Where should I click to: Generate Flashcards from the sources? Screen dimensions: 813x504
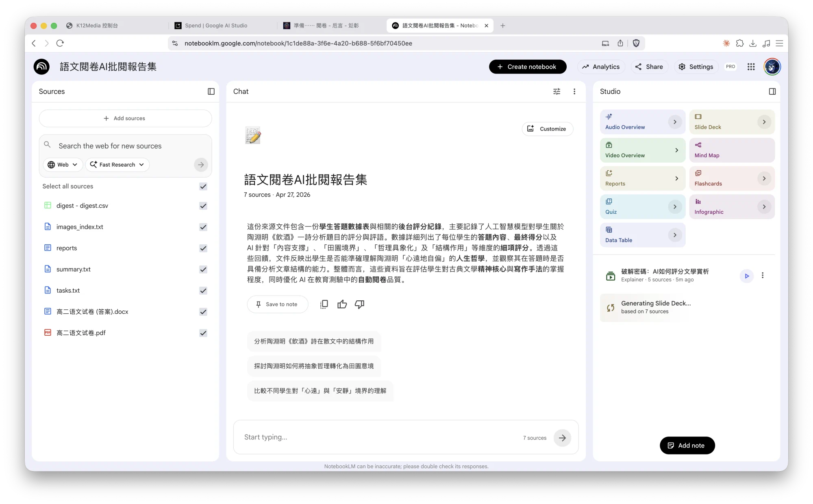(x=724, y=178)
